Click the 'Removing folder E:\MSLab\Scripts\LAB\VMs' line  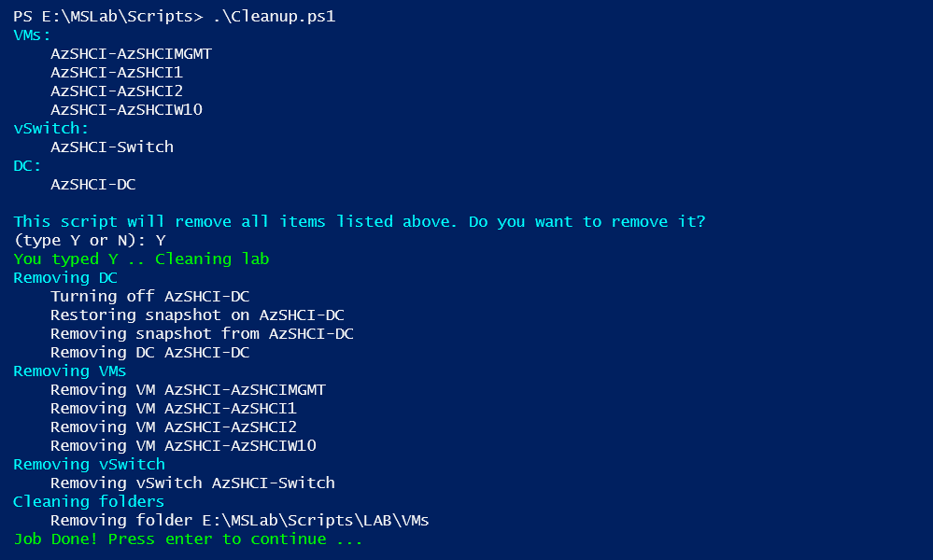240,520
